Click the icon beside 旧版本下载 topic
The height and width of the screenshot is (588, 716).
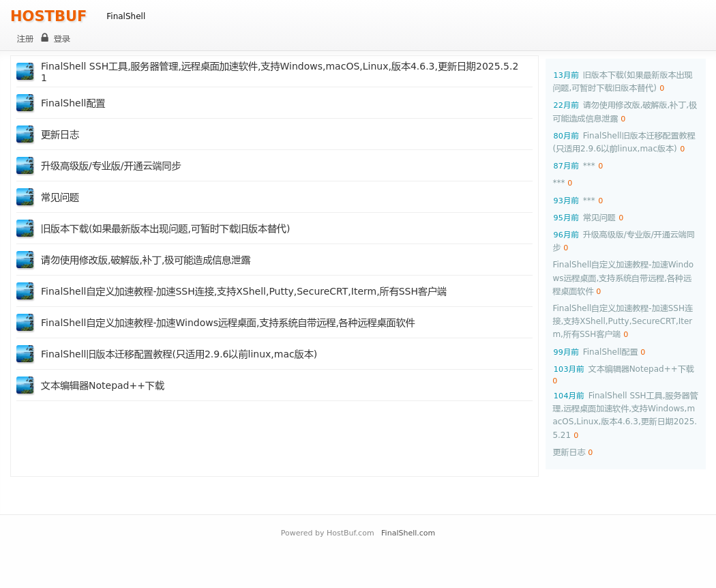tap(25, 229)
